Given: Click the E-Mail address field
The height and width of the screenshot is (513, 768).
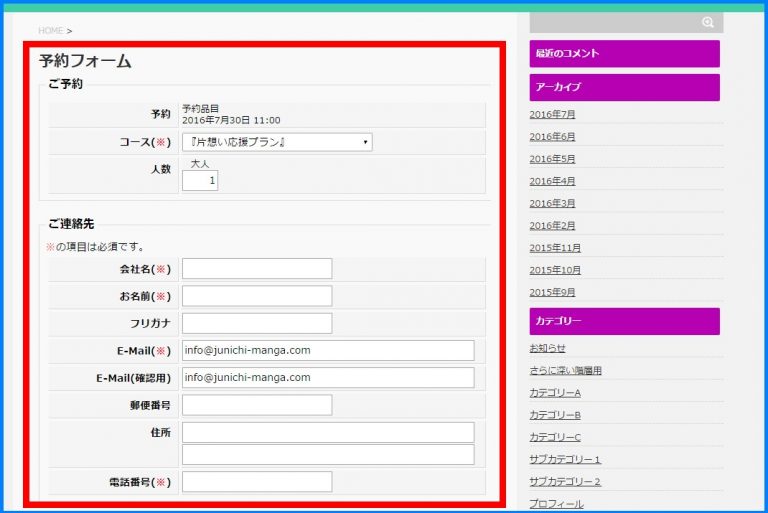Looking at the screenshot, I should 327,350.
